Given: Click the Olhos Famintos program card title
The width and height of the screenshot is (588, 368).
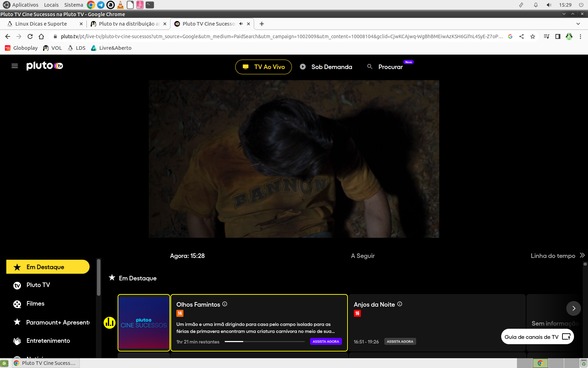Looking at the screenshot, I should 198,304.
